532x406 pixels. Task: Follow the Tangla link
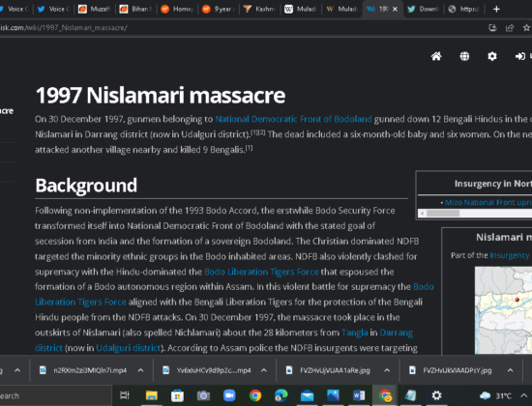click(x=355, y=333)
